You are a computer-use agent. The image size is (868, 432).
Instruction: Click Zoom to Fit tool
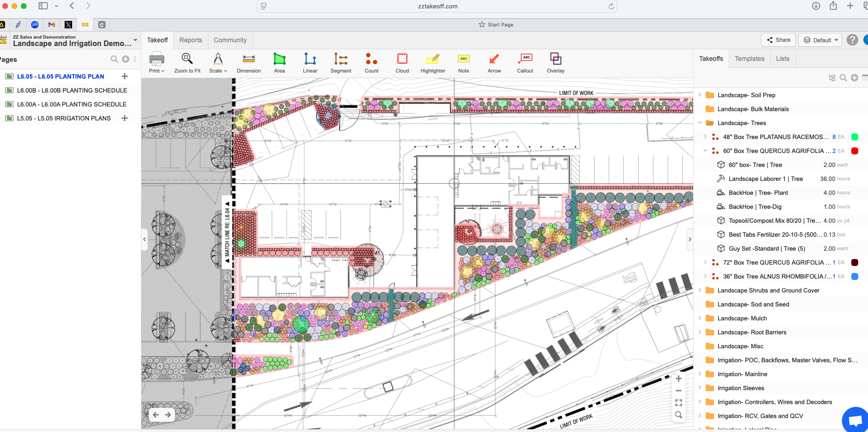(x=187, y=62)
